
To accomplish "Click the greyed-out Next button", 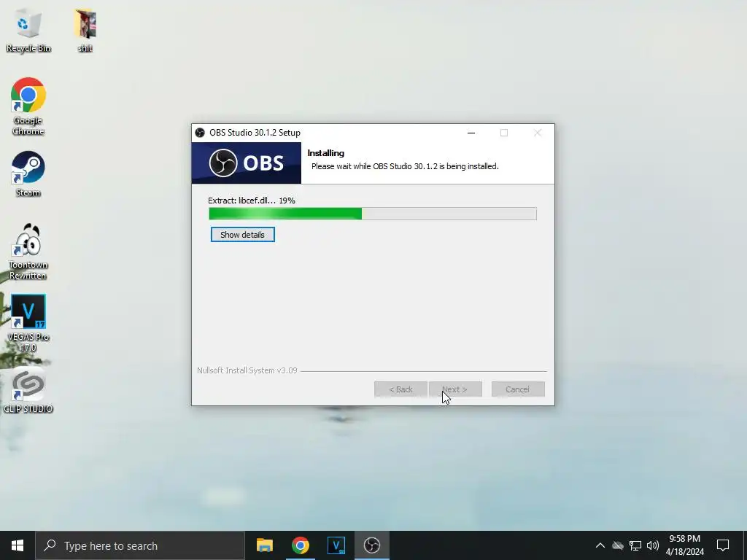I will (x=455, y=389).
